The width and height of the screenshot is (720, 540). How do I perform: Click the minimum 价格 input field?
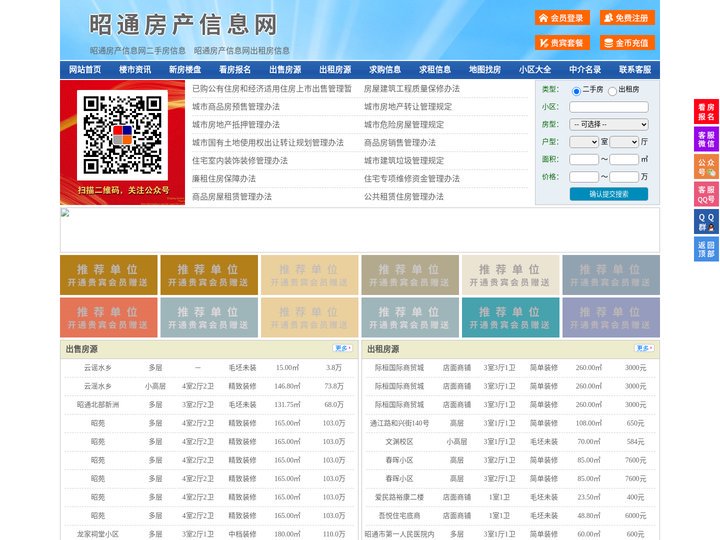point(584,177)
